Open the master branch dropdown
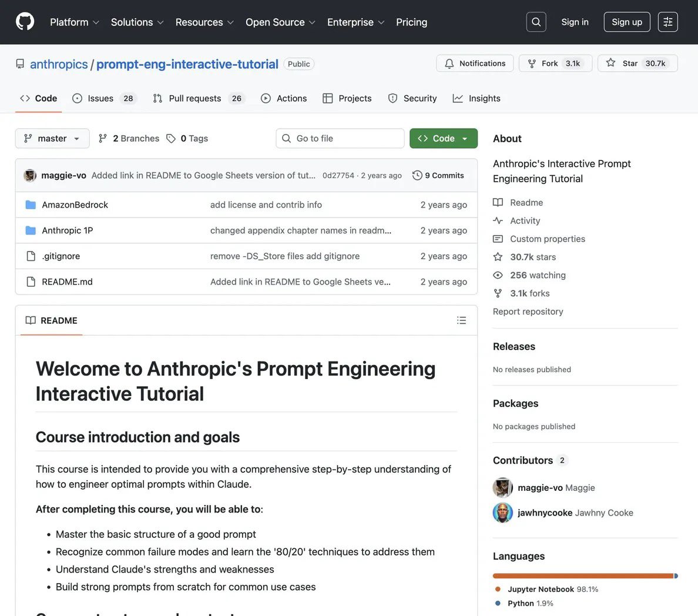This screenshot has width=698, height=616. [x=52, y=139]
